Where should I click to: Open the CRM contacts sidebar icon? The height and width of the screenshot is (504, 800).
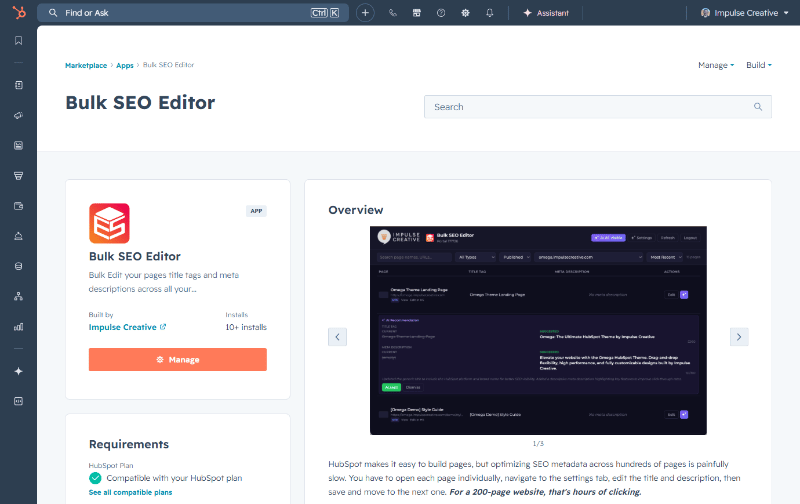[18, 85]
